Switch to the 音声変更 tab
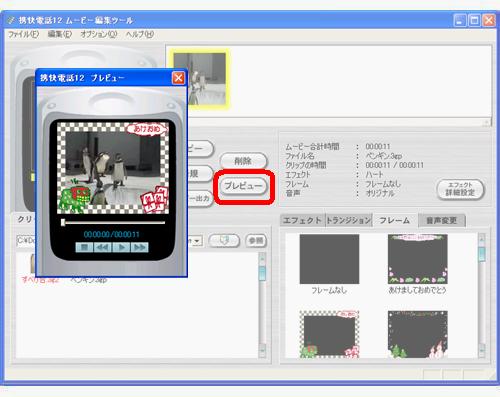 (x=442, y=220)
